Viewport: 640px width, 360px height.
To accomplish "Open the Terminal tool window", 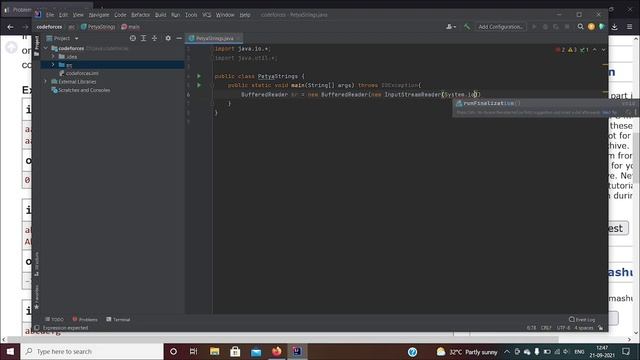I will (118, 319).
